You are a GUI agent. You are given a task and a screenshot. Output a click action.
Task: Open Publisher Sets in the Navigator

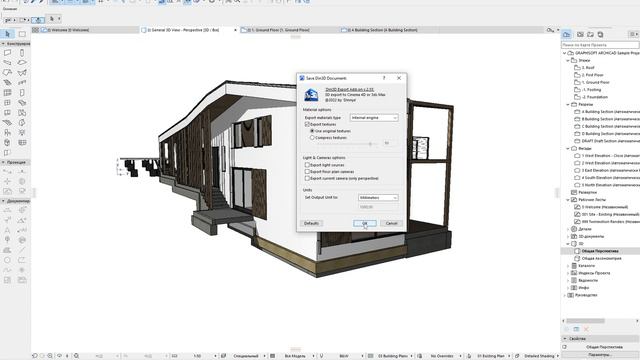pyautogui.click(x=600, y=34)
